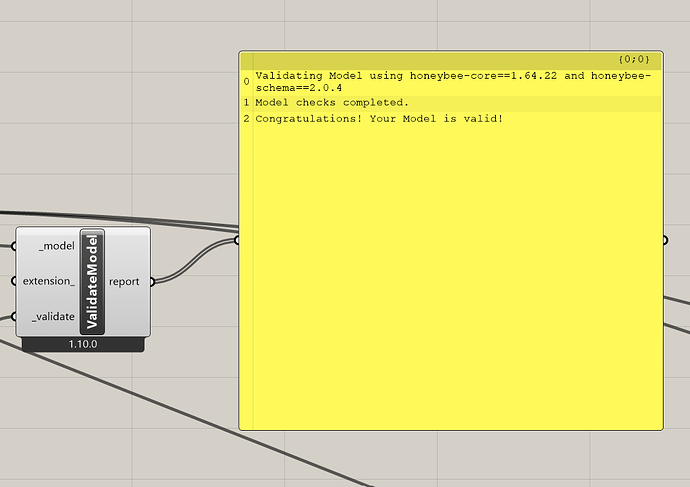Click the _model input grip
Viewport: 690px width, 487px height.
click(14, 246)
